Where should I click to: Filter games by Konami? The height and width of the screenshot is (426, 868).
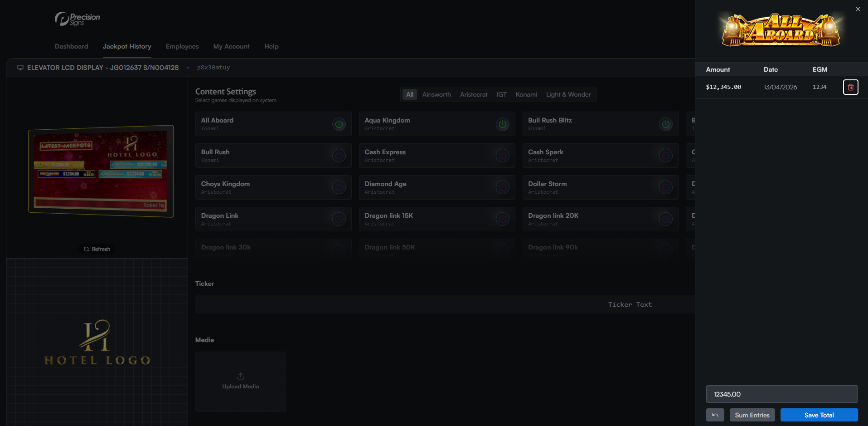[x=526, y=94]
